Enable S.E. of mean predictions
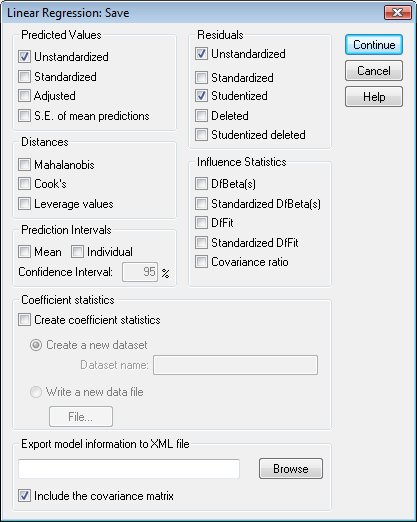 tap(24, 116)
